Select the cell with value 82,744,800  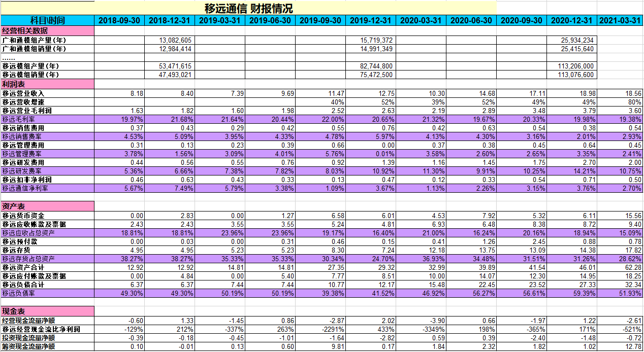click(x=371, y=66)
